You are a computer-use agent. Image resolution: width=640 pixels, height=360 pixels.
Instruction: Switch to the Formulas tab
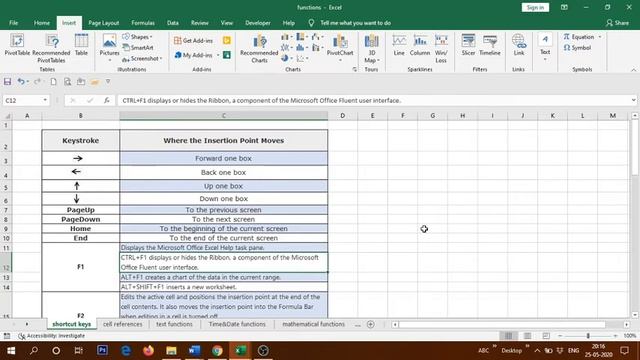tap(143, 23)
